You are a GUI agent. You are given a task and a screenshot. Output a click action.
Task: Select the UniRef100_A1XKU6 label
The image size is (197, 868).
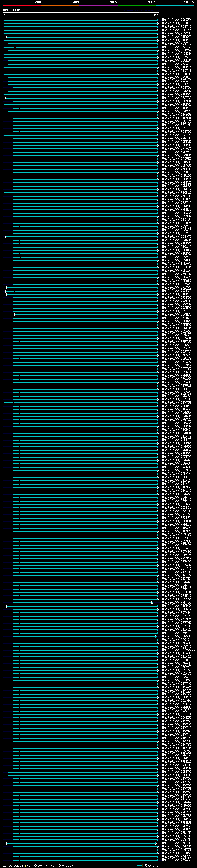pos(177,54)
